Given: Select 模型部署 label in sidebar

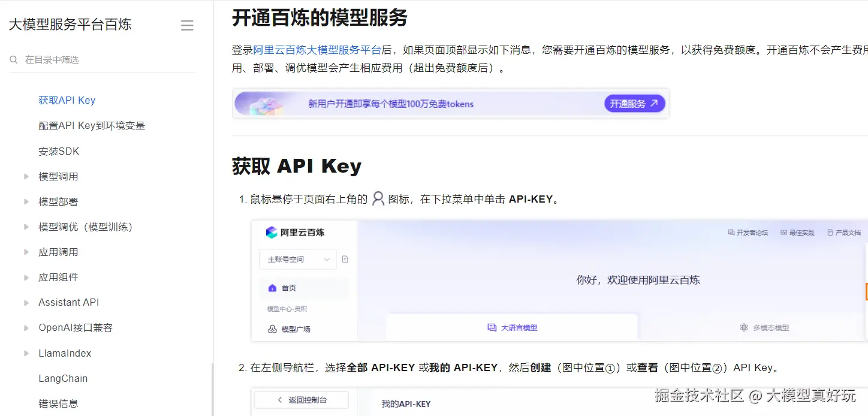Looking at the screenshot, I should [x=58, y=201].
